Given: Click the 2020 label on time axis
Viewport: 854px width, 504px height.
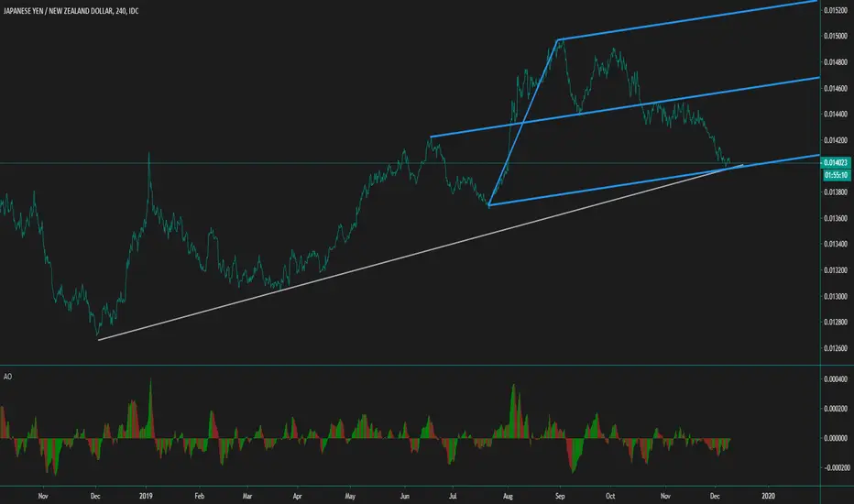Looking at the screenshot, I should pos(768,496).
